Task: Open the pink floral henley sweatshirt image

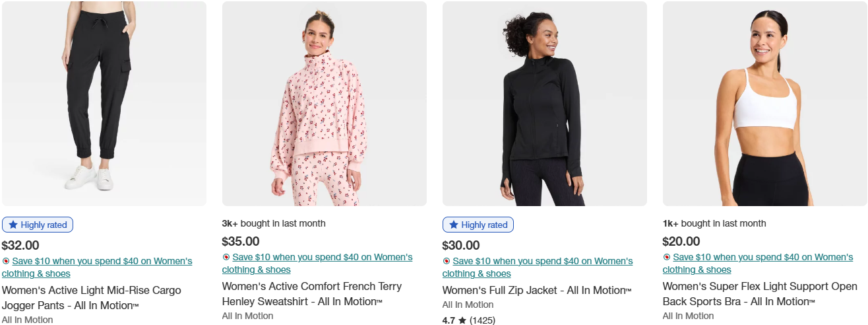Action: [x=324, y=104]
